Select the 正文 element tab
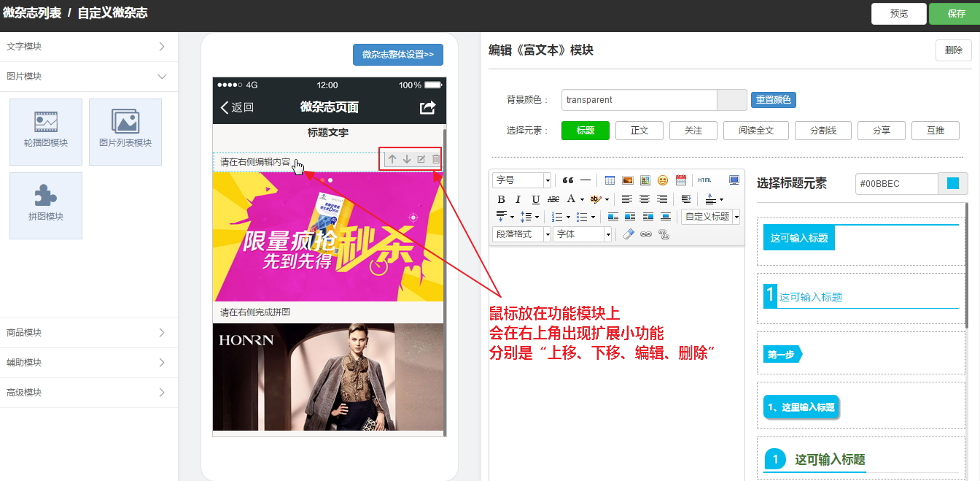The width and height of the screenshot is (980, 481). 639,131
